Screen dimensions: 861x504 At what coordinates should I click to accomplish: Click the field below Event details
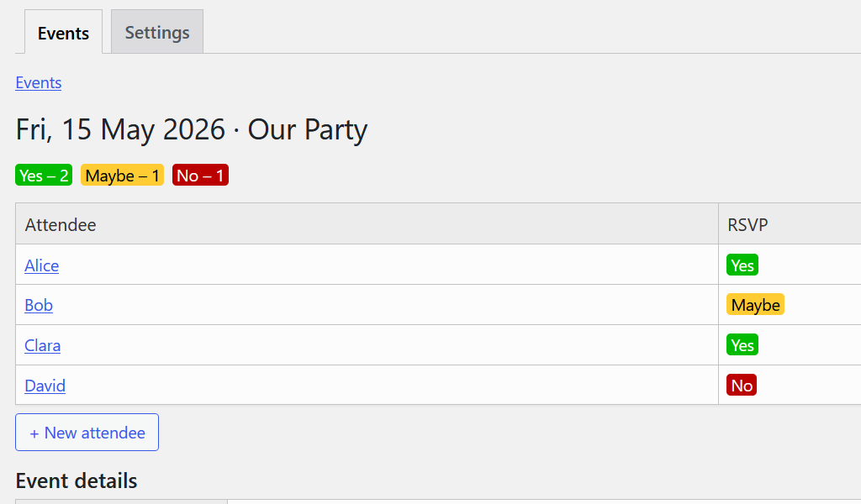120,501
